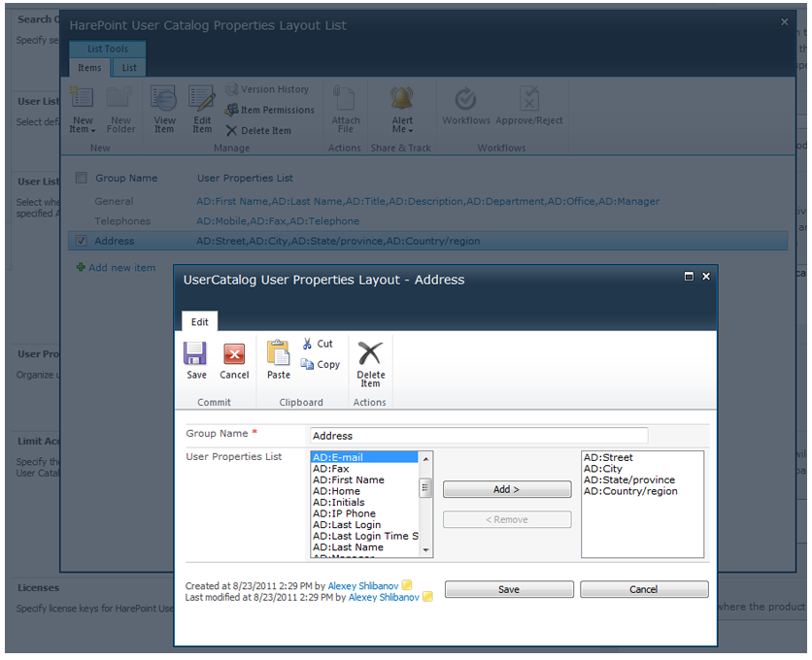Click the General group row
Screen dimensions: 812x660
(427, 201)
